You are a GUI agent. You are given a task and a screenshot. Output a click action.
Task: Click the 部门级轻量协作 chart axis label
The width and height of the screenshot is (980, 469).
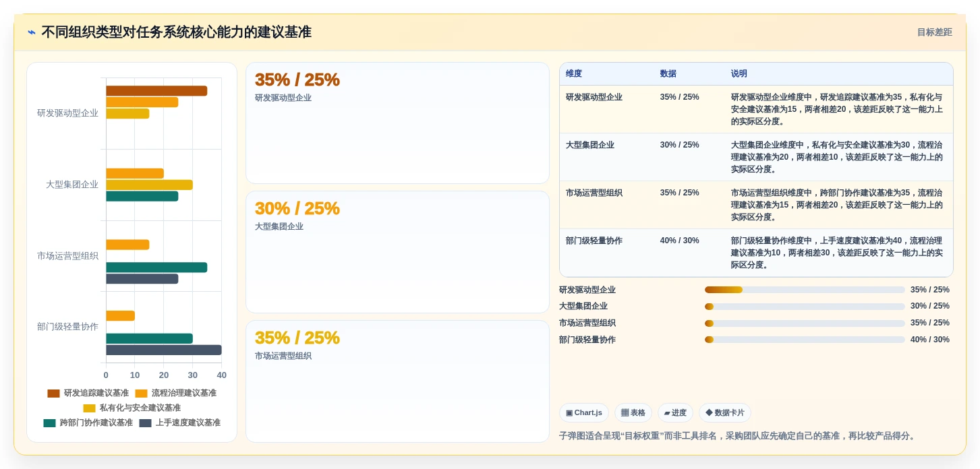(67, 327)
